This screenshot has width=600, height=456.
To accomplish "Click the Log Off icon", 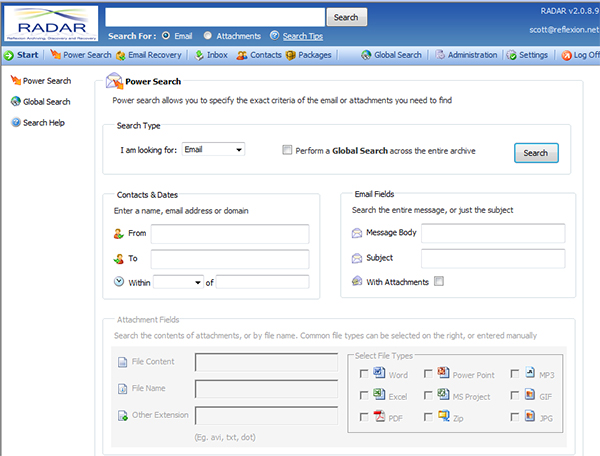I will click(x=566, y=55).
